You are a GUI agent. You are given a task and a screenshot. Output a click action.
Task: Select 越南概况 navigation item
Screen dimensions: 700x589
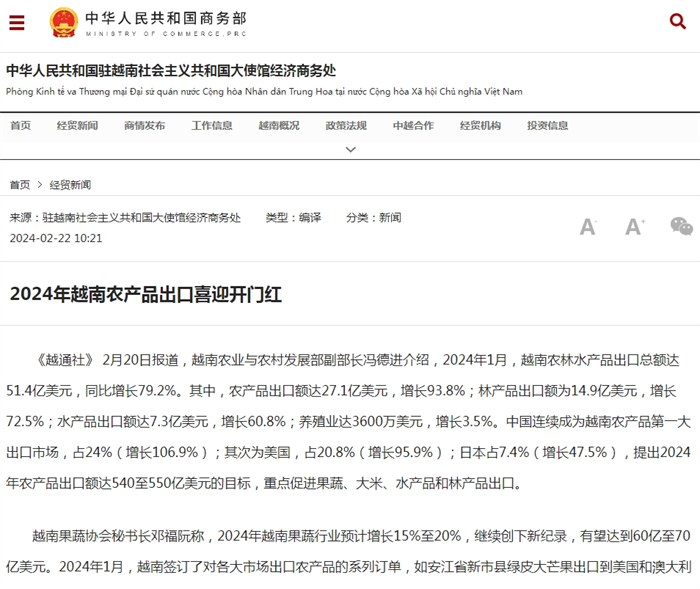point(278,126)
